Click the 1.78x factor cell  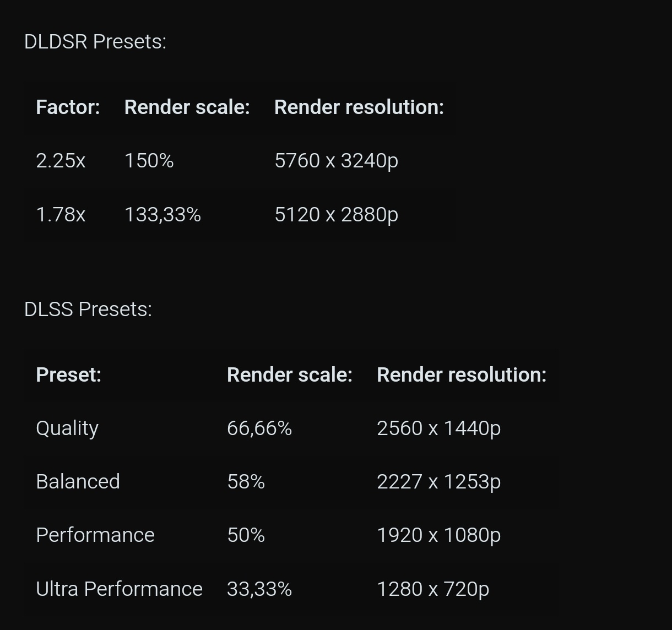tap(61, 214)
